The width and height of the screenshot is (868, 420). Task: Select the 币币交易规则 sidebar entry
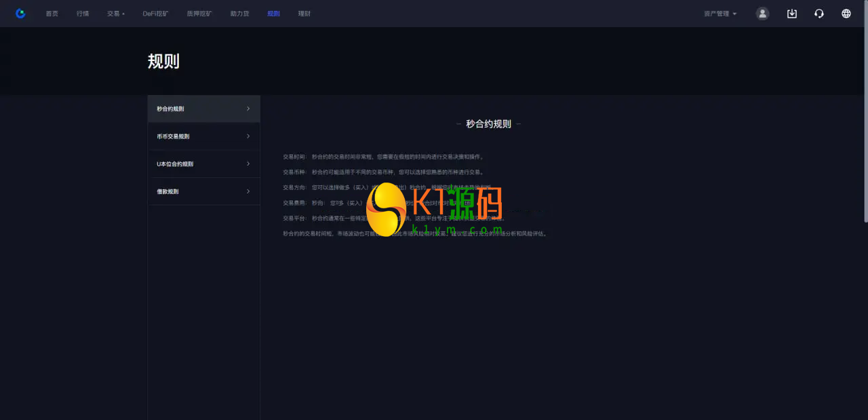pyautogui.click(x=204, y=136)
